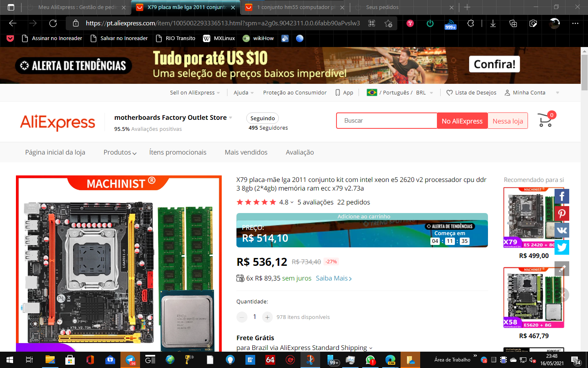The width and height of the screenshot is (588, 368).
Task: Search No AliExpress button
Action: pos(462,121)
